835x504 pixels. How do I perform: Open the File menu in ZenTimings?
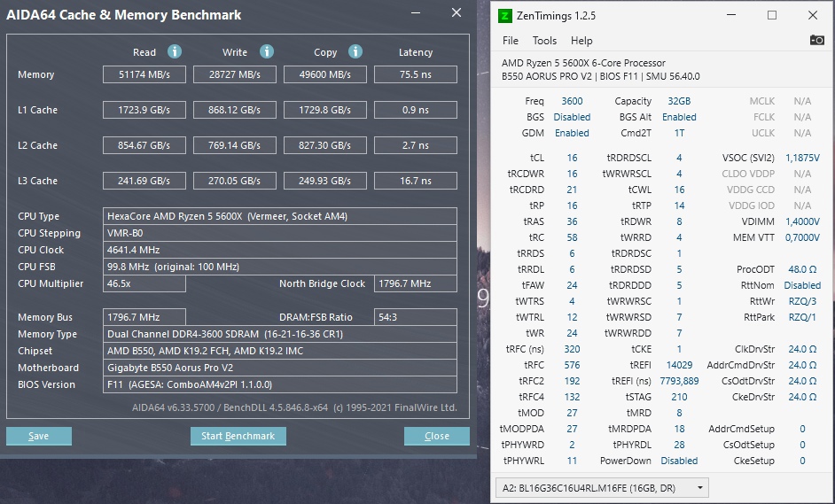(x=511, y=41)
